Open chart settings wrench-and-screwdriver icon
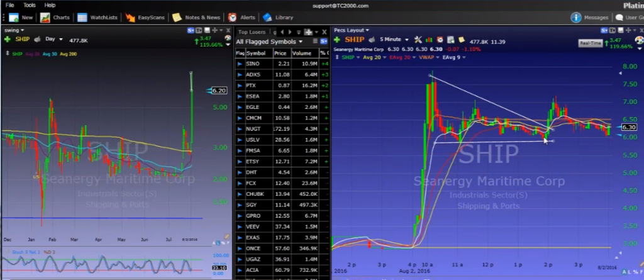The width and height of the screenshot is (644, 280). (418, 40)
